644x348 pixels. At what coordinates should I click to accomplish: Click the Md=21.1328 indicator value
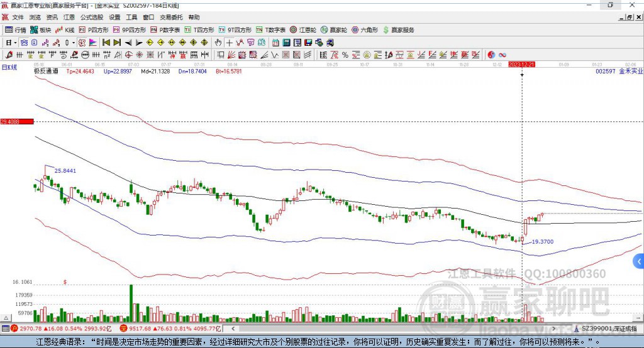point(155,71)
